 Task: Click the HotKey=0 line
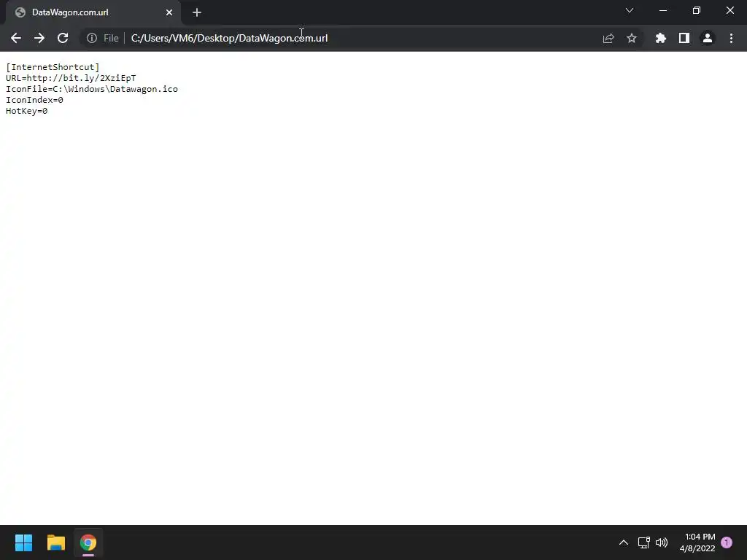[x=27, y=111]
